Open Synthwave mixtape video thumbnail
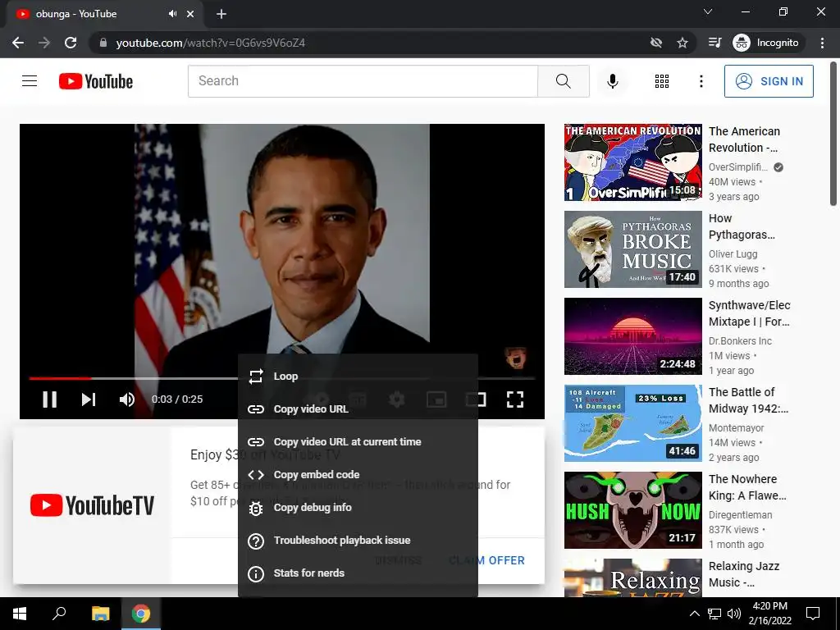 tap(632, 336)
